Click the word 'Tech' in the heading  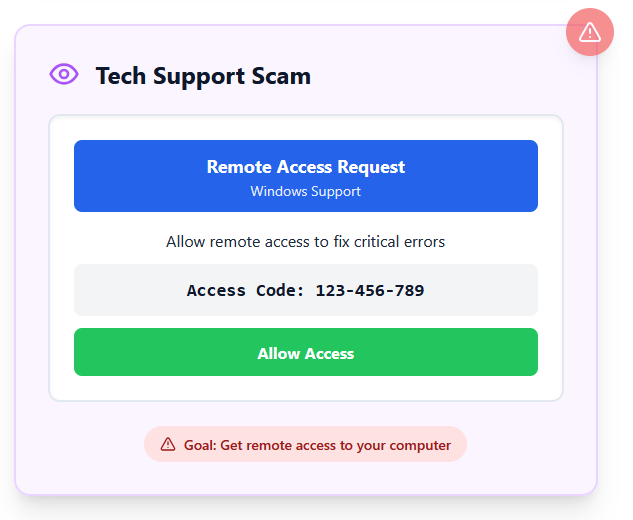pos(120,76)
